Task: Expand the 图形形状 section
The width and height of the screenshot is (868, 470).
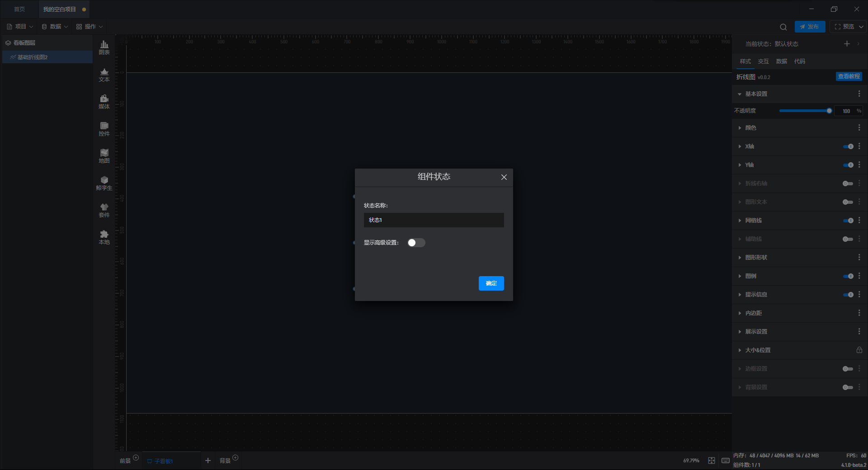Action: [x=740, y=258]
